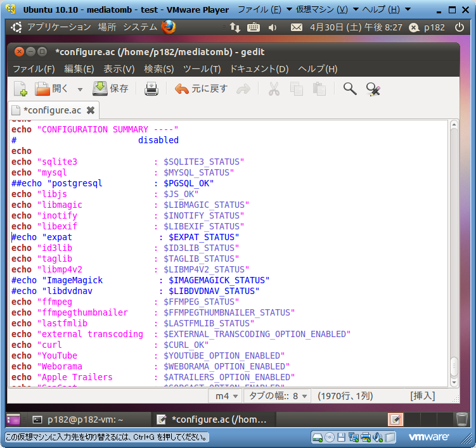Image resolution: width=476 pixels, height=448 pixels.
Task: Open the power session menu
Action: pos(460,27)
